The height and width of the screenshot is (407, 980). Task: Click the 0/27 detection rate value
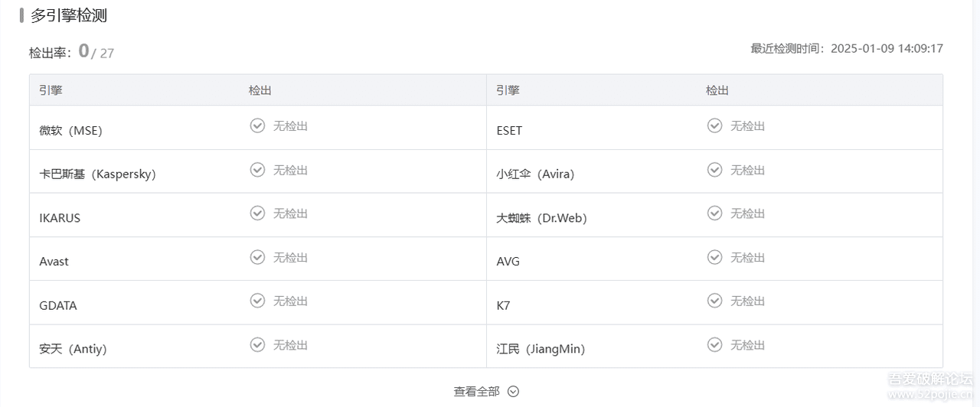(x=96, y=52)
